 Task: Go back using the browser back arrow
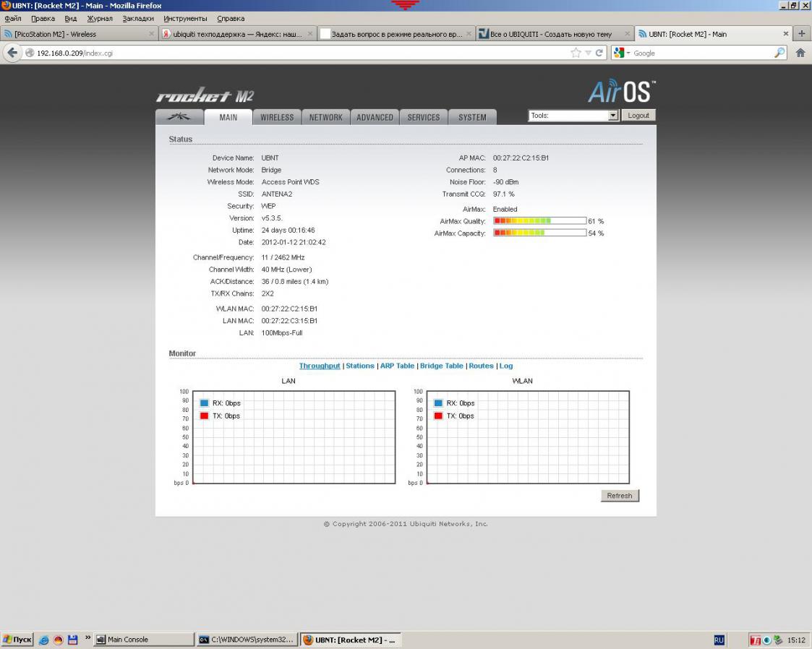click(x=12, y=53)
